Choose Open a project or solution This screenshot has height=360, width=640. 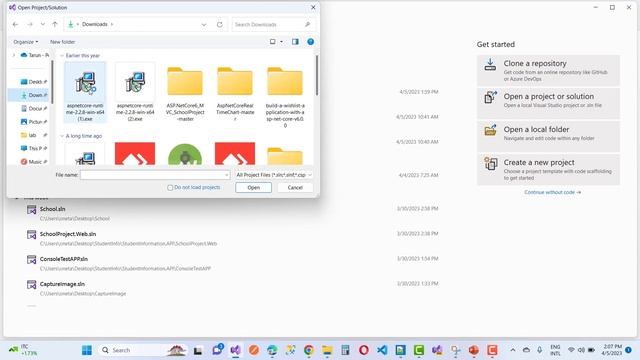coord(548,104)
